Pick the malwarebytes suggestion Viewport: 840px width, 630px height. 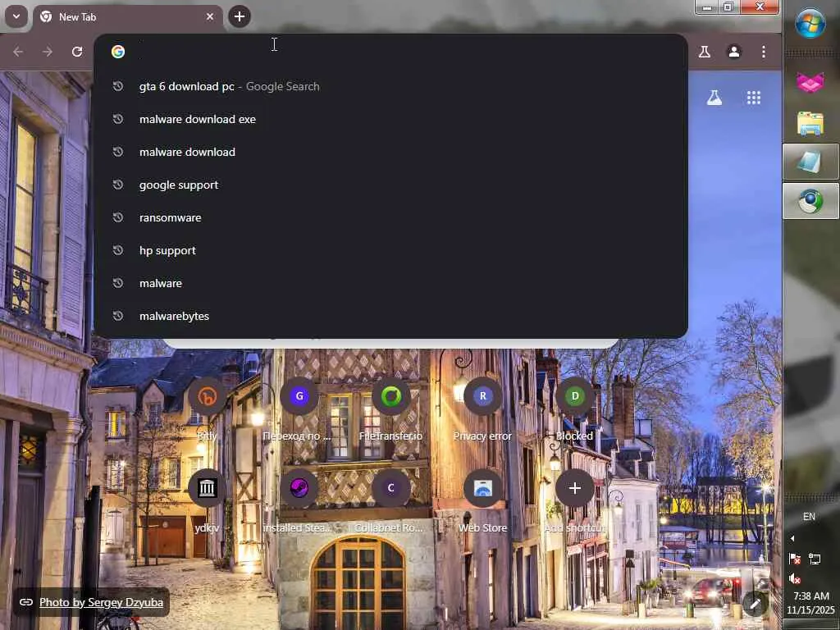390,316
